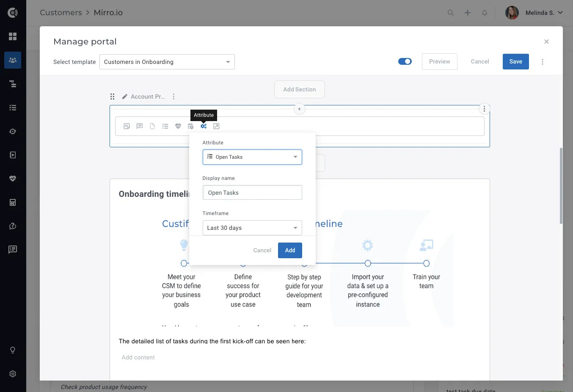
Task: Click the Attribute gears icon
Action: coord(204,126)
